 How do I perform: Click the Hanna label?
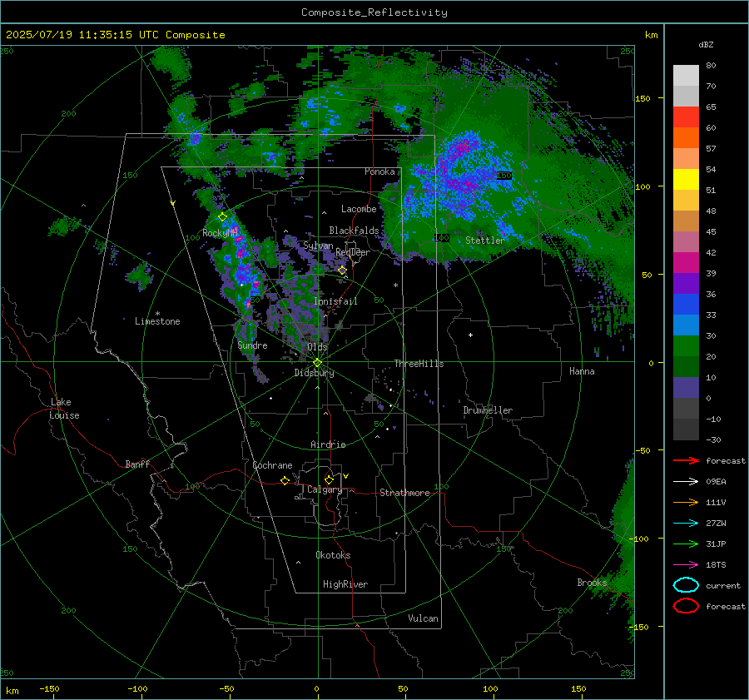(582, 371)
